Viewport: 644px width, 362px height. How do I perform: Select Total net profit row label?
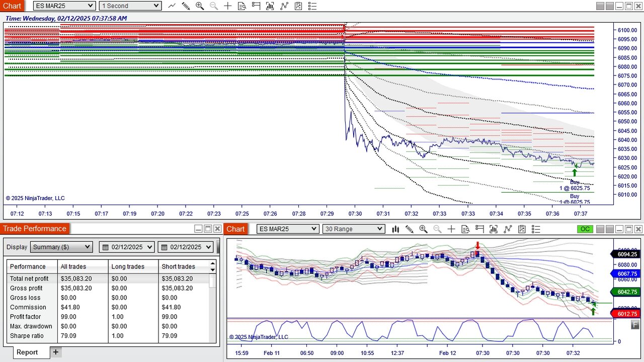pyautogui.click(x=29, y=279)
